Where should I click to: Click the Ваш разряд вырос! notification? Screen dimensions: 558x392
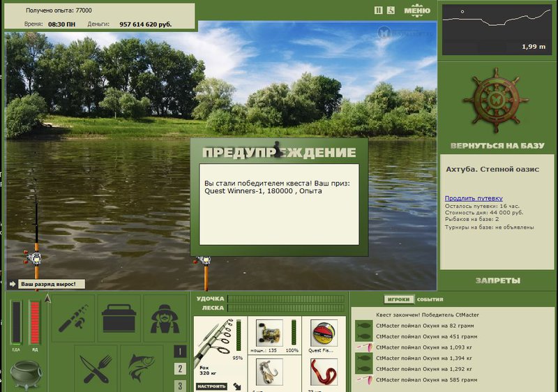51,284
